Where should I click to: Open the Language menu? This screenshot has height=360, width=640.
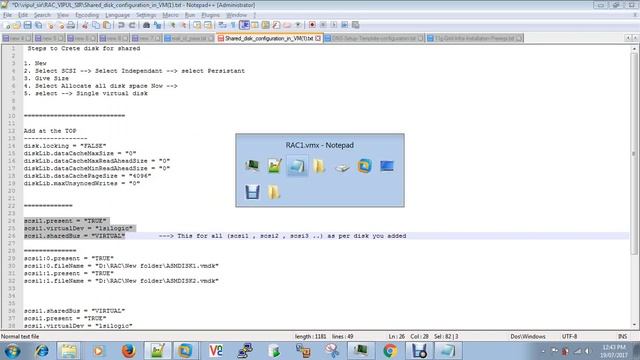click(x=117, y=15)
